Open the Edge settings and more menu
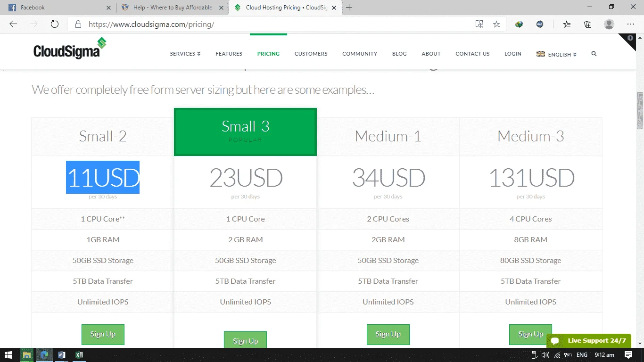This screenshot has height=362, width=644. coord(631,24)
